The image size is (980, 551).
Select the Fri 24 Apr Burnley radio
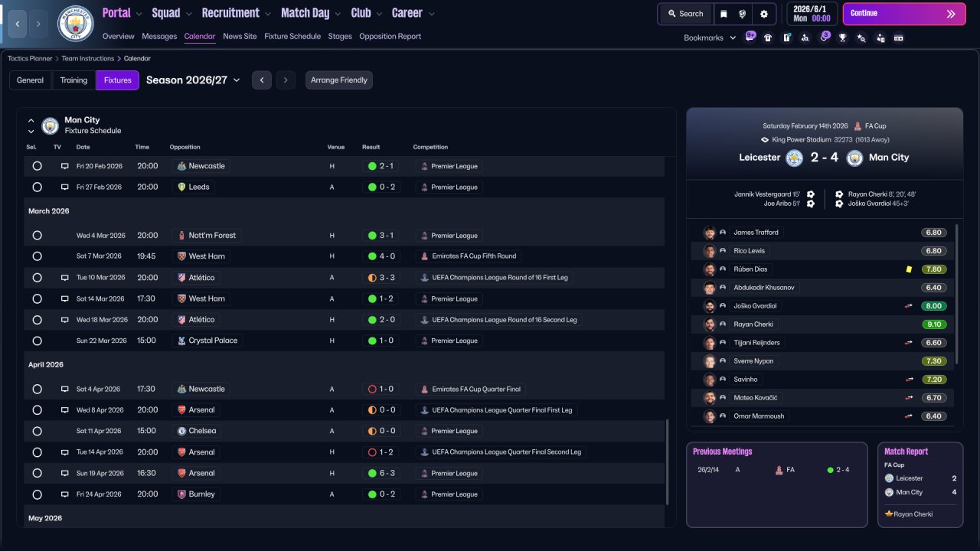[x=37, y=494]
